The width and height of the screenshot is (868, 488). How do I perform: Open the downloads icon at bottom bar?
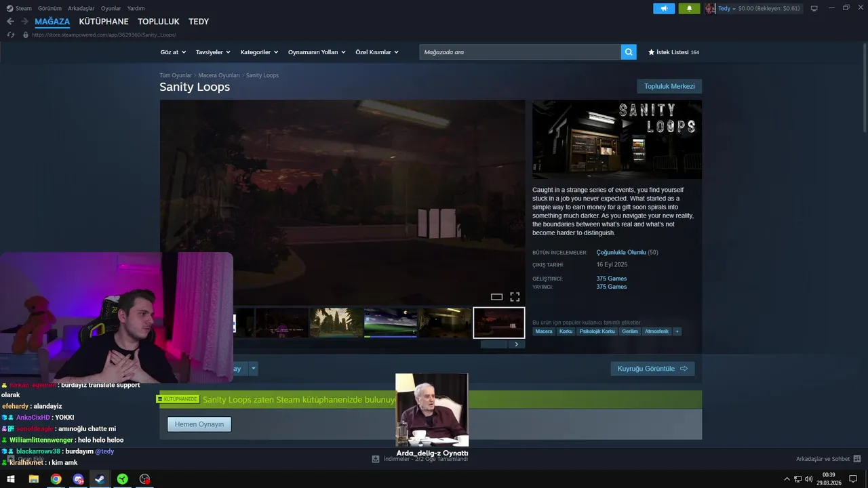(x=375, y=459)
